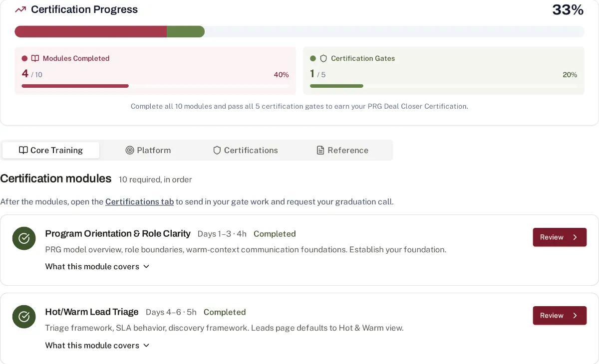Viewport: 599px width, 364px height.
Task: Click the trending-up icon beside Certification Progress
Action: point(20,9)
